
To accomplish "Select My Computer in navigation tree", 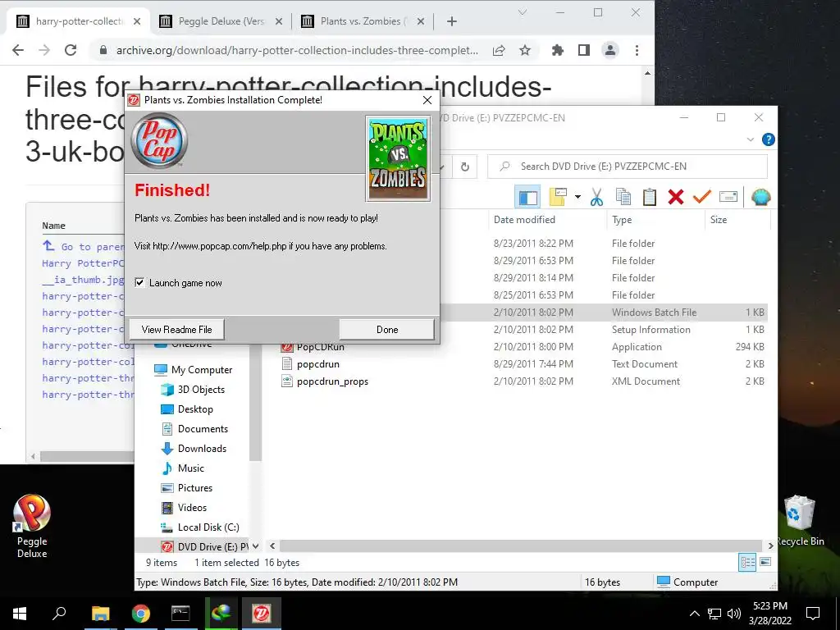I will (202, 370).
